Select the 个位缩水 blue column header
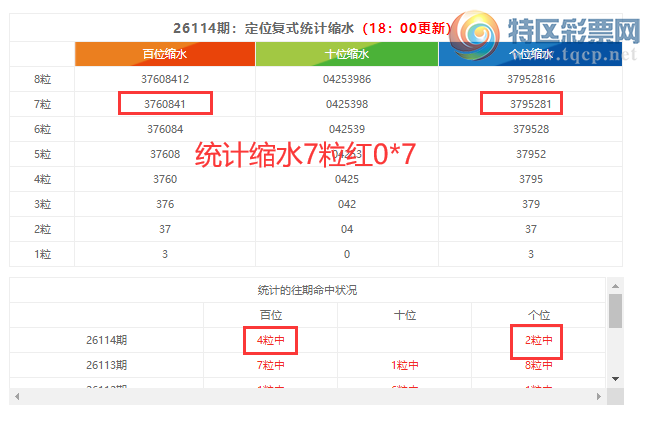This screenshot has height=425, width=650. pos(531,54)
